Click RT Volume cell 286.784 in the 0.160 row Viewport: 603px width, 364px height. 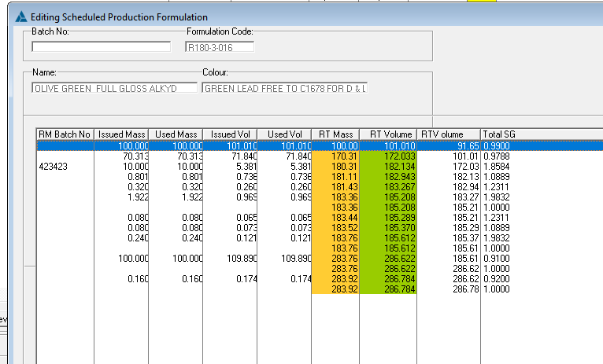(388, 279)
